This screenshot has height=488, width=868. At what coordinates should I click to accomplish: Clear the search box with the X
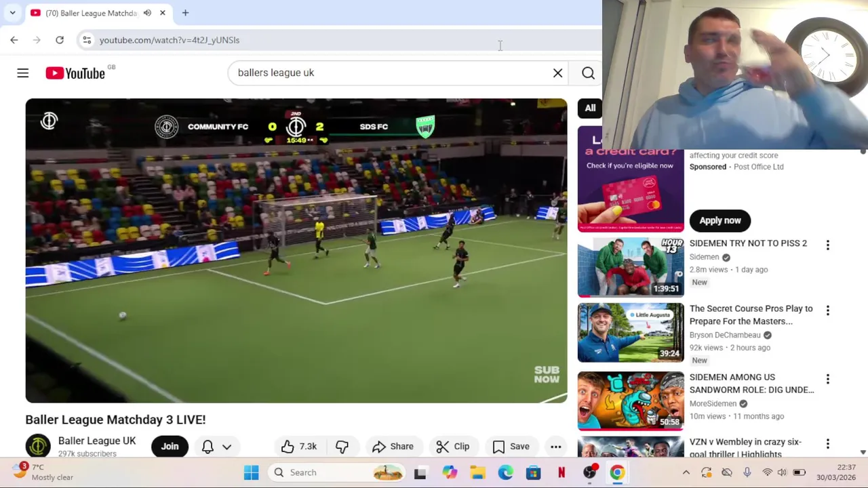pos(557,73)
